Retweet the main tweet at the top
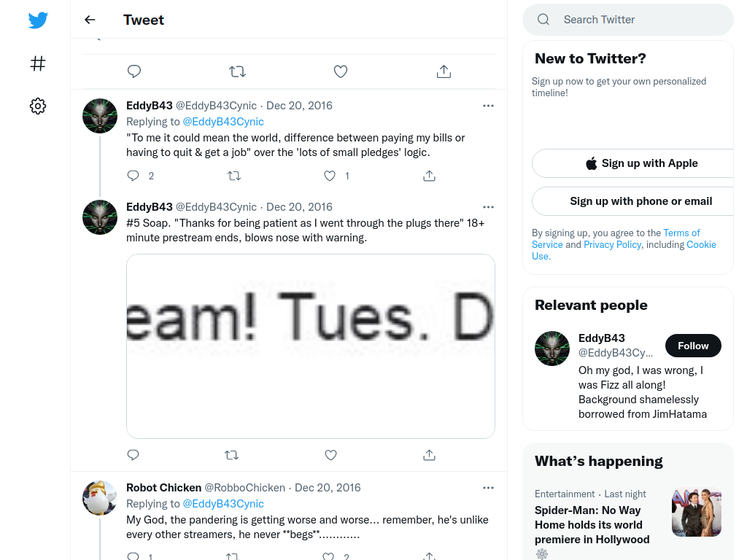 coord(237,71)
